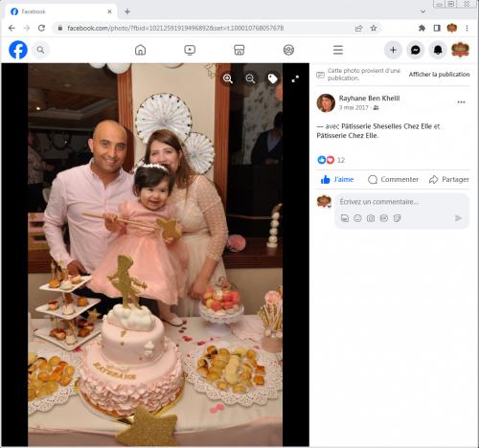Open the Marketplace store icon
Screen dimensions: 479x448
coord(239,50)
